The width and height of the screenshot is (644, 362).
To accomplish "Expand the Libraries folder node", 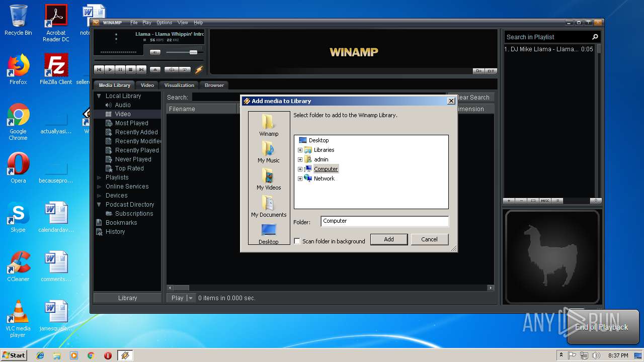I will pos(300,150).
